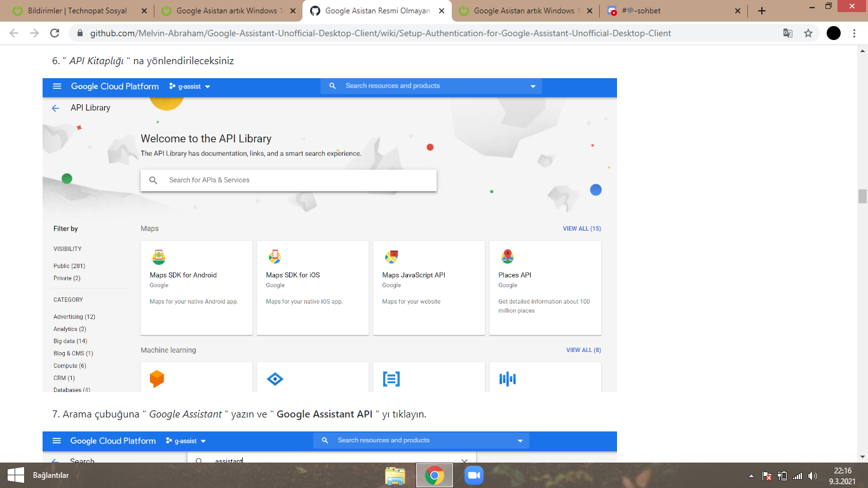The image size is (868, 488).
Task: Open the Zoom app from the taskbar
Action: tap(474, 475)
